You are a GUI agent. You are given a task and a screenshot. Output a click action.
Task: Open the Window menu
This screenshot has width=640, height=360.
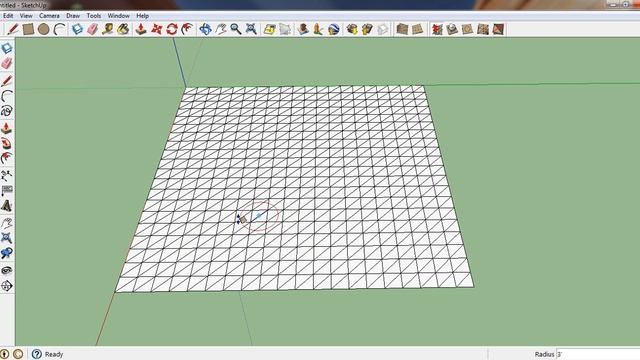118,16
